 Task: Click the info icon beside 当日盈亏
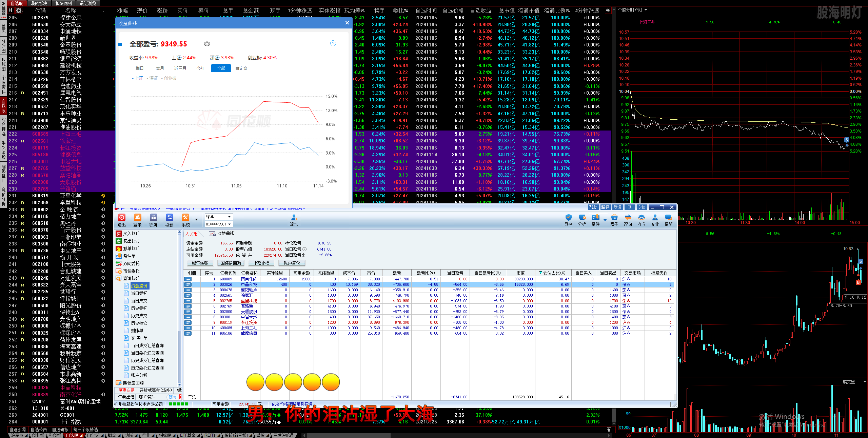[x=304, y=249]
